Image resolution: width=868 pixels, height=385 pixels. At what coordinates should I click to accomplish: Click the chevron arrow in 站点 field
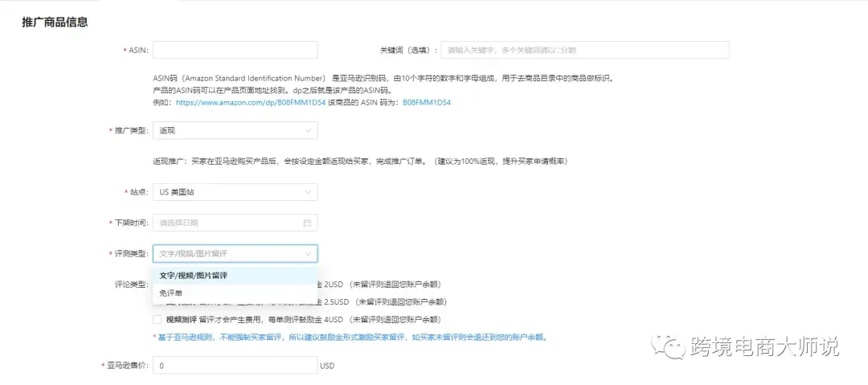(308, 192)
